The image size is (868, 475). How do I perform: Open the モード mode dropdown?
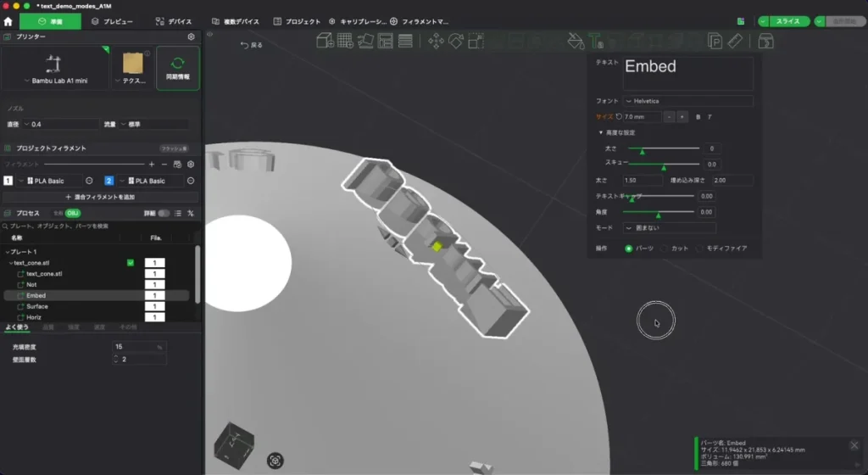(x=670, y=228)
